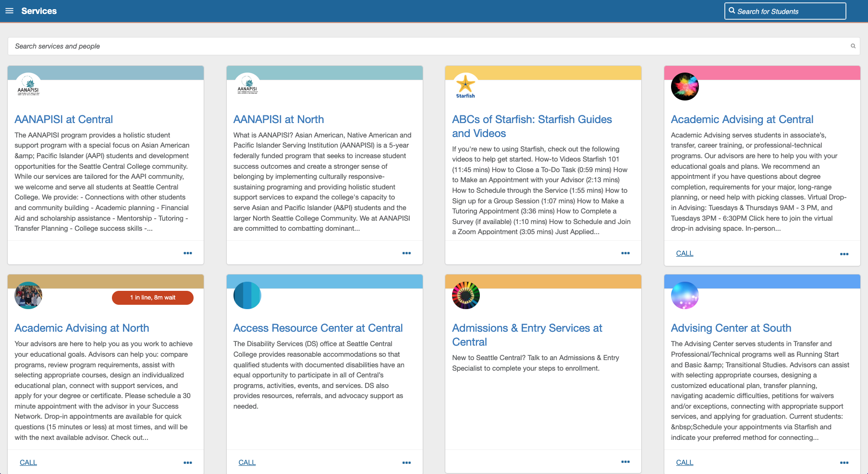
Task: Click the search icon in the services search bar
Action: pos(853,46)
